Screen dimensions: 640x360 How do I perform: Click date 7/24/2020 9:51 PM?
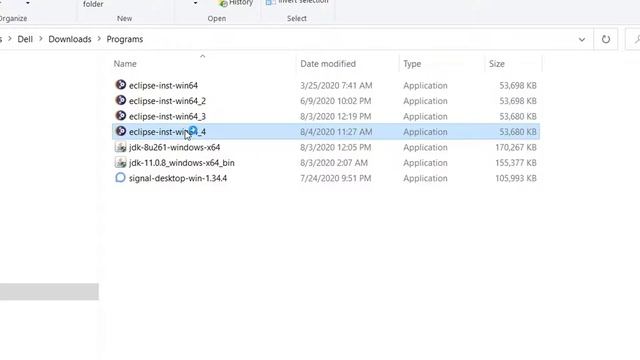pos(336,178)
